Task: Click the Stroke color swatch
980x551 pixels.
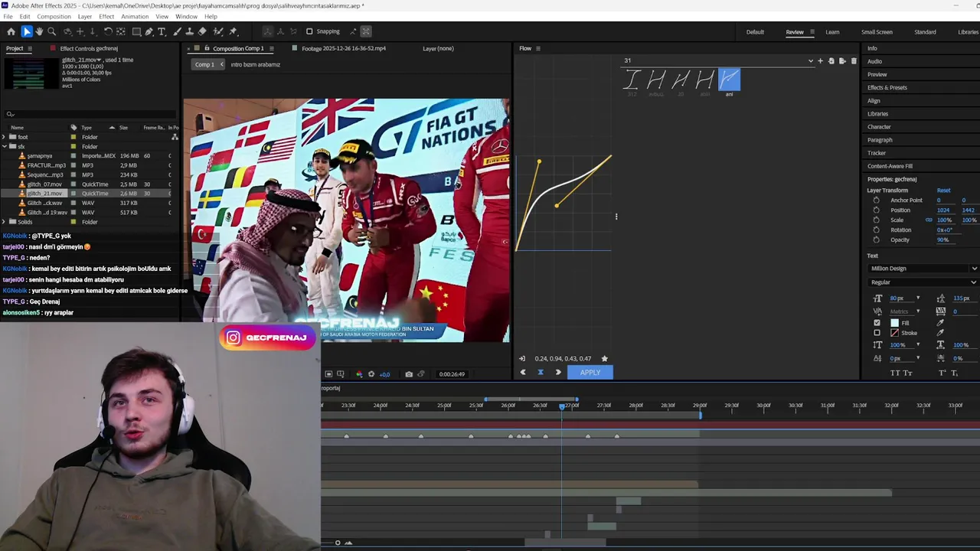Action: coord(894,333)
